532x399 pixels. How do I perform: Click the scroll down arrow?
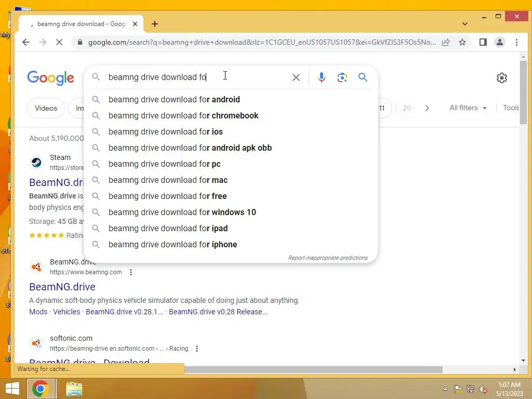pos(523,361)
